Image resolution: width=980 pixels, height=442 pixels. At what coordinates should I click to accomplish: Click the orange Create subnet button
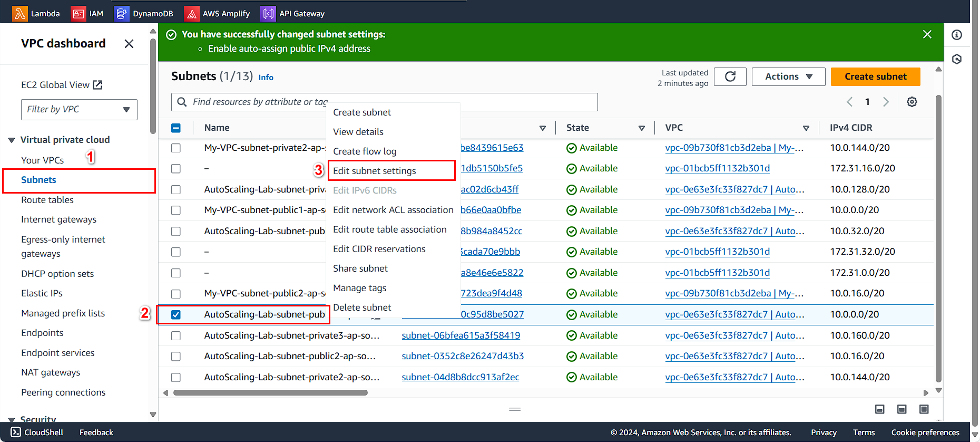tap(876, 76)
